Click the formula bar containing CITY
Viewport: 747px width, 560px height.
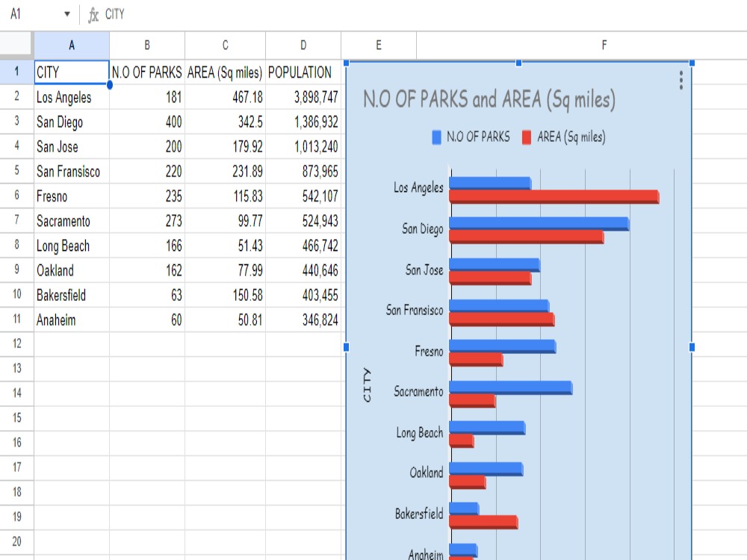point(424,14)
